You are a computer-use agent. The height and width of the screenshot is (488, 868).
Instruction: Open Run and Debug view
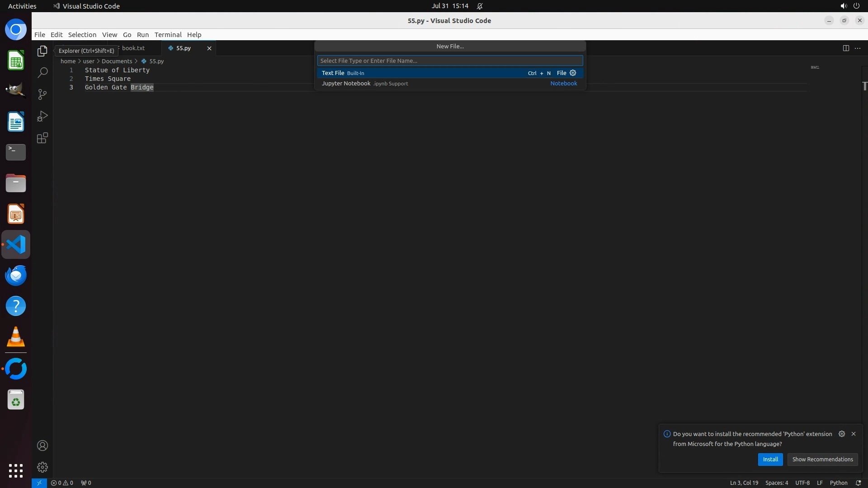(42, 116)
